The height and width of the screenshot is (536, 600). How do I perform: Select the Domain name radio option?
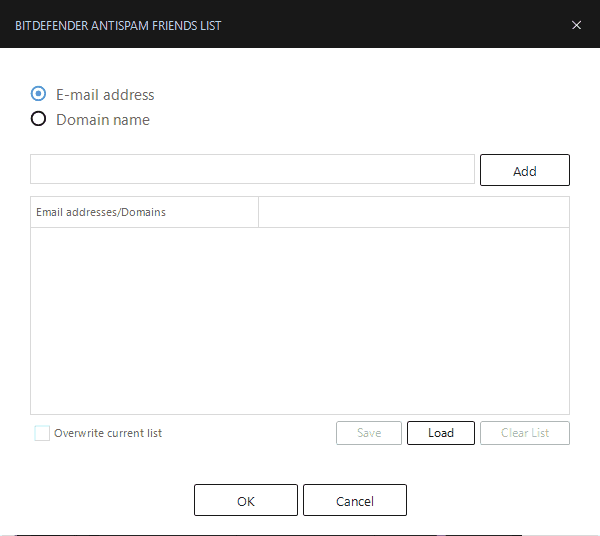[38, 119]
